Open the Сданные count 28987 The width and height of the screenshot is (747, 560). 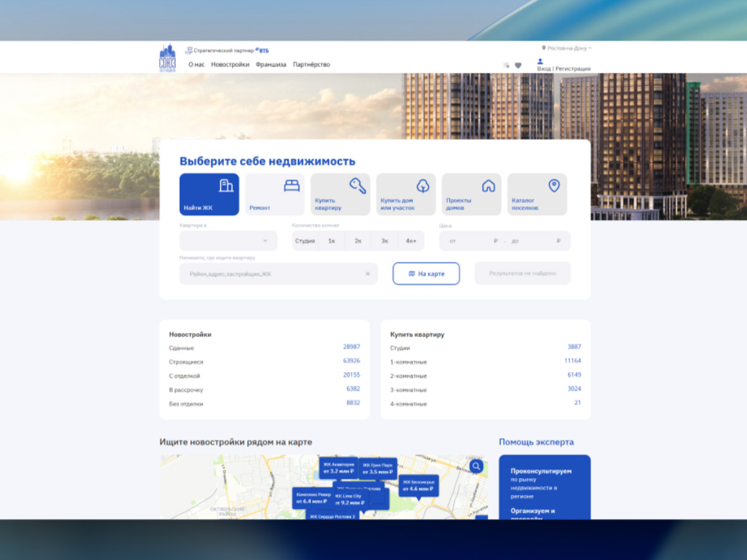tap(352, 347)
